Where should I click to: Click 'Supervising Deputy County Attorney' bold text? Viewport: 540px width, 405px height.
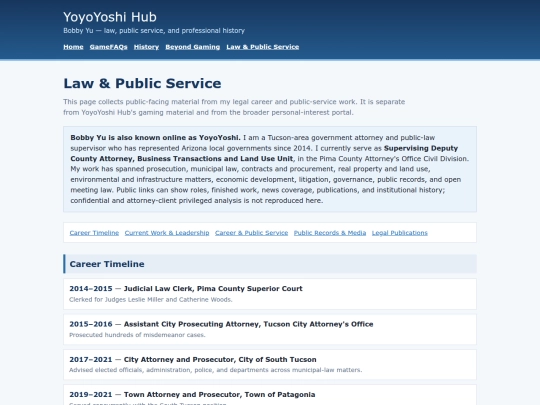pyautogui.click(x=264, y=153)
